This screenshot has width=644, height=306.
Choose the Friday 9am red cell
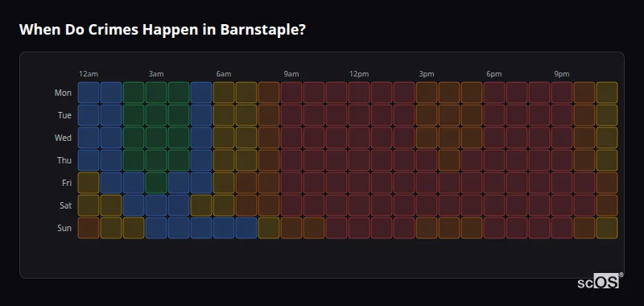coord(291,183)
